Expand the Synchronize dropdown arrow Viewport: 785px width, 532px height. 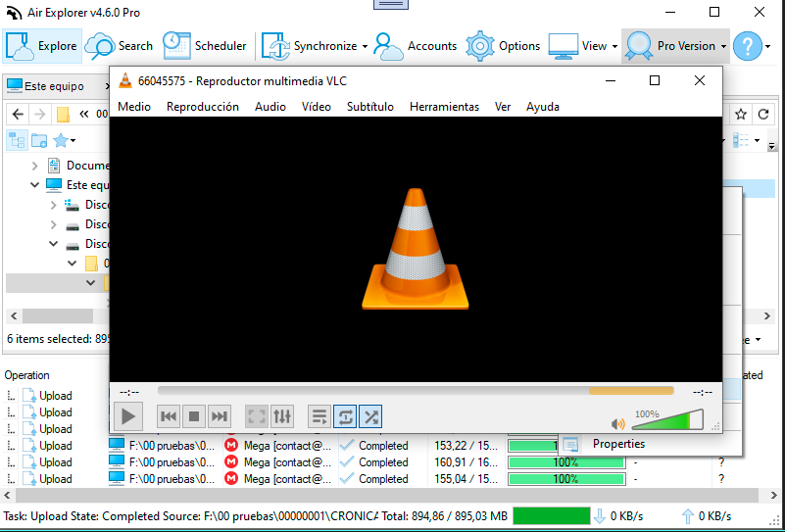(x=365, y=47)
